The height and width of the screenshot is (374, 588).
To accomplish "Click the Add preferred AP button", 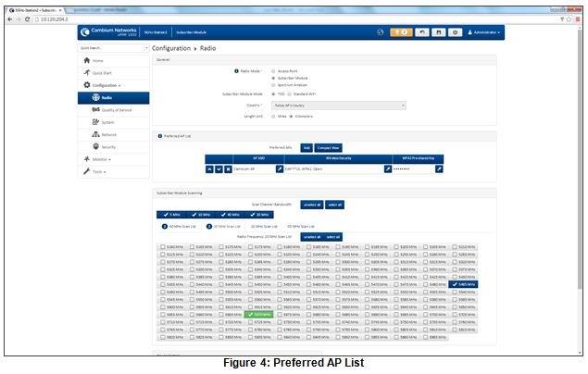I will (x=307, y=147).
